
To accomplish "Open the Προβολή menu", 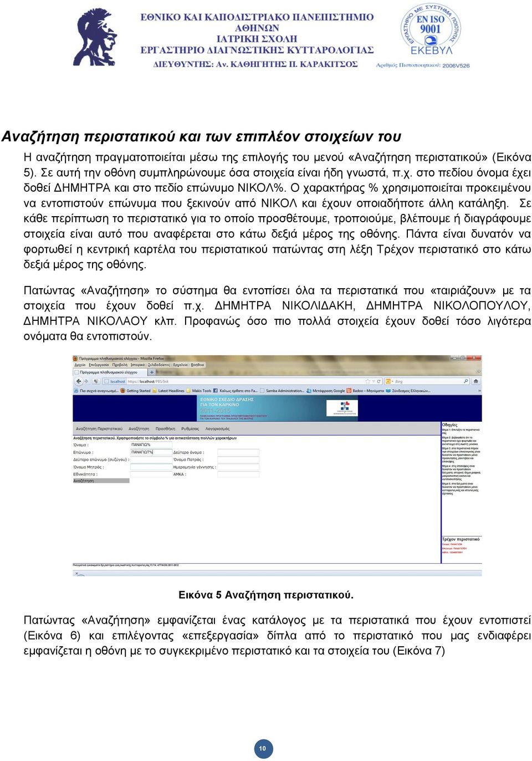I will [120, 365].
